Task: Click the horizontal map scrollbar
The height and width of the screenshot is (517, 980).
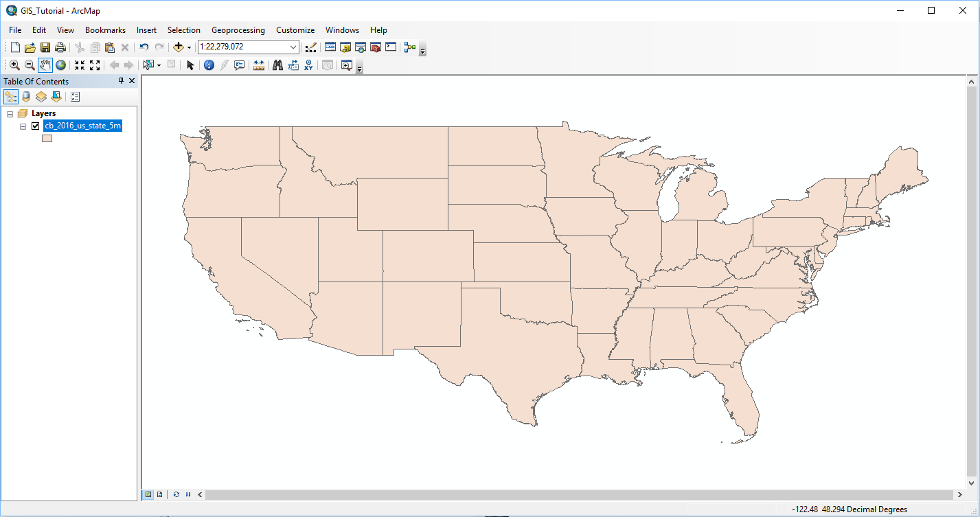Action: click(x=577, y=494)
